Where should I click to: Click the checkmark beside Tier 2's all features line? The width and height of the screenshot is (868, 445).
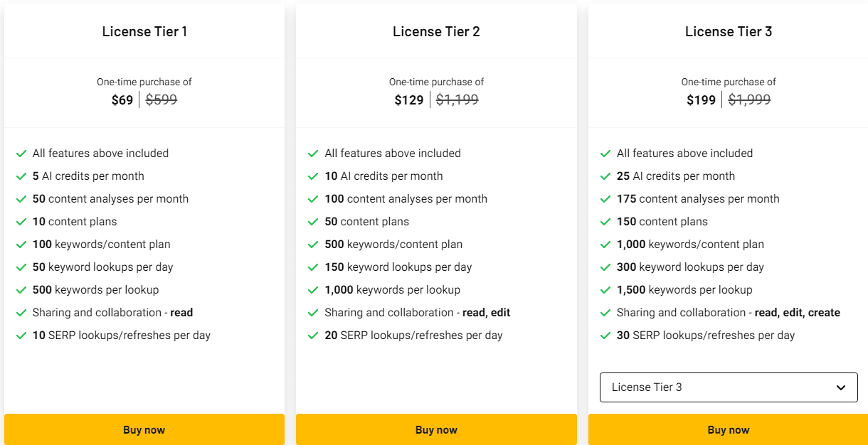tap(313, 153)
